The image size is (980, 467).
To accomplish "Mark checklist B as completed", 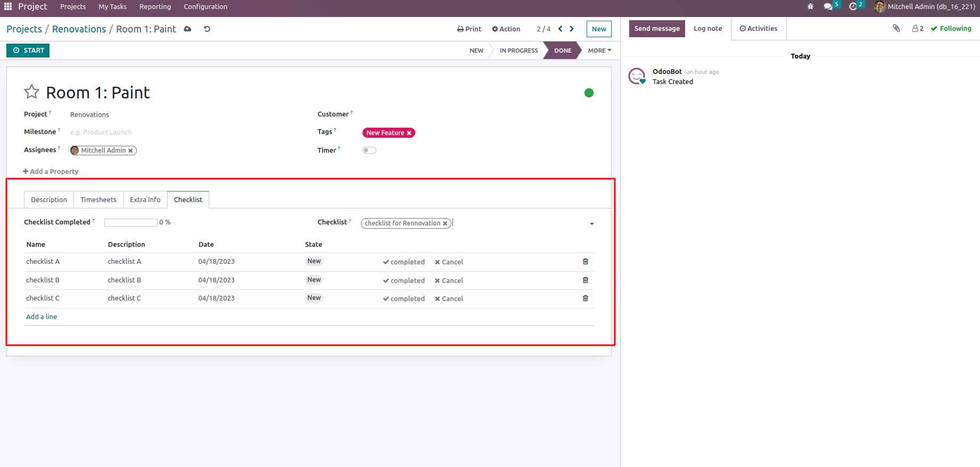I will (x=404, y=281).
